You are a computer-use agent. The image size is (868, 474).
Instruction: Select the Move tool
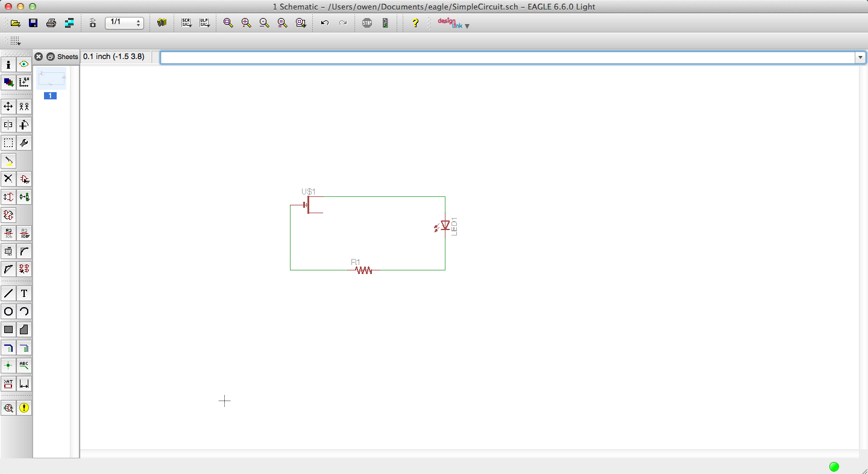[8, 107]
